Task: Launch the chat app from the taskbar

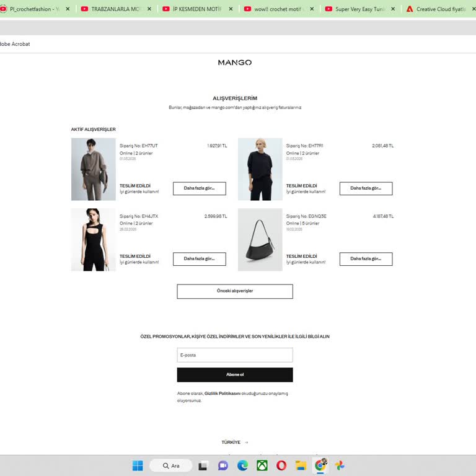Action: click(x=223, y=465)
